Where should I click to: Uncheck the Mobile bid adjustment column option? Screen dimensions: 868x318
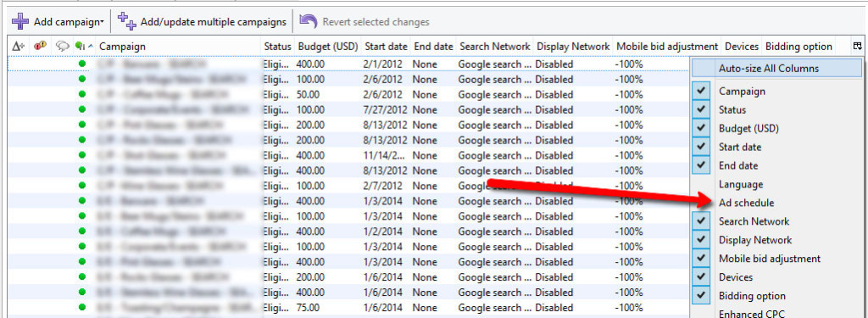pyautogui.click(x=701, y=258)
